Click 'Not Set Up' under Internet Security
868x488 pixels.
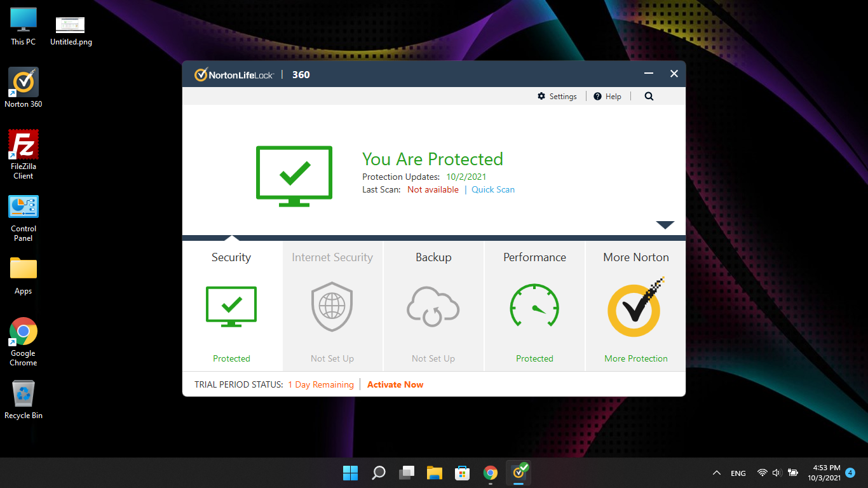(332, 358)
